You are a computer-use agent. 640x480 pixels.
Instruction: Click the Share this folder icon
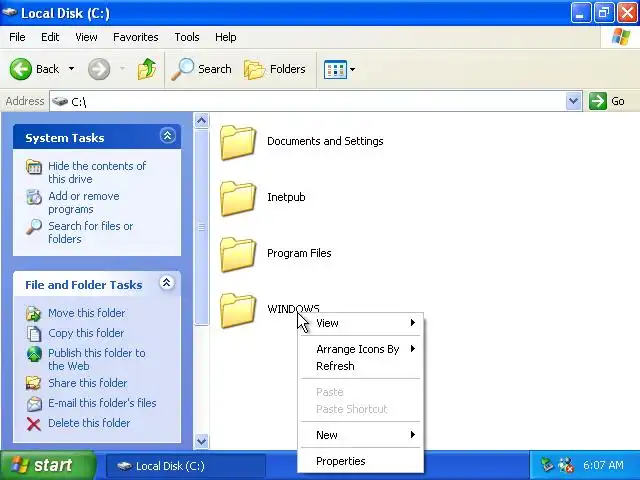[33, 383]
